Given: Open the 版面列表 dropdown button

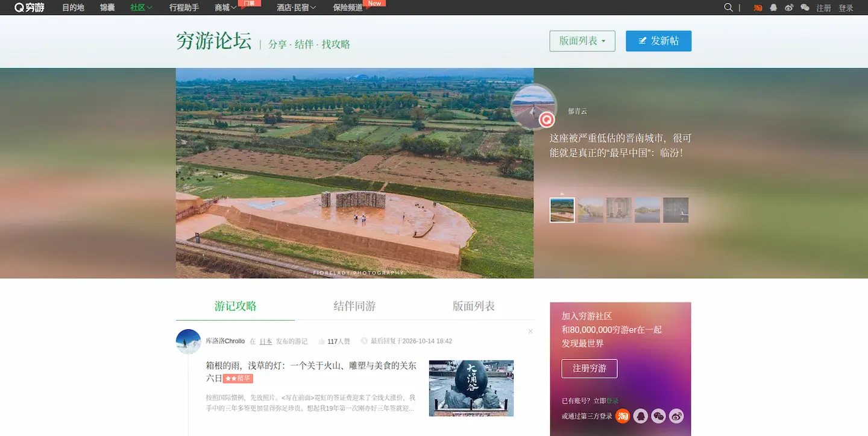Looking at the screenshot, I should (x=582, y=41).
